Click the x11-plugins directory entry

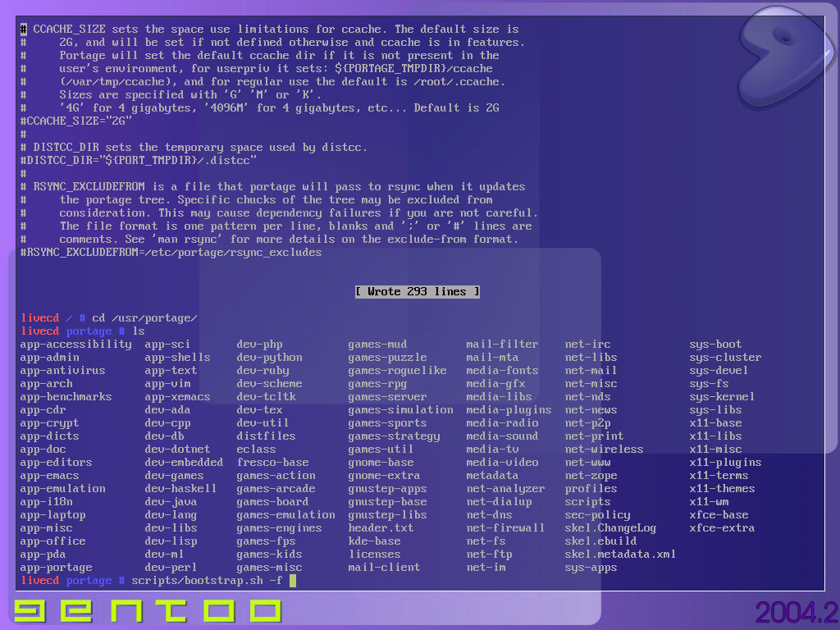point(725,463)
